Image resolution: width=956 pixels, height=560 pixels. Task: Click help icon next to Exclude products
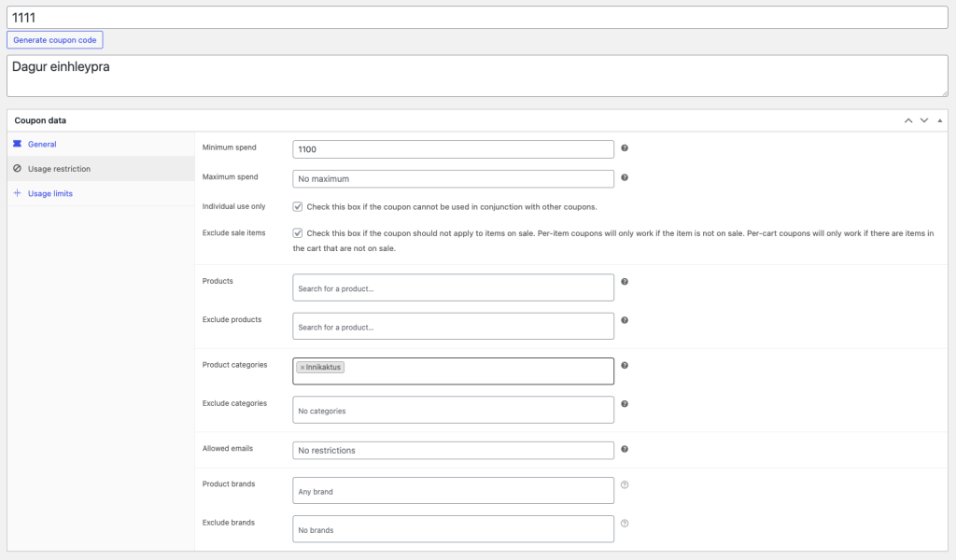point(625,320)
